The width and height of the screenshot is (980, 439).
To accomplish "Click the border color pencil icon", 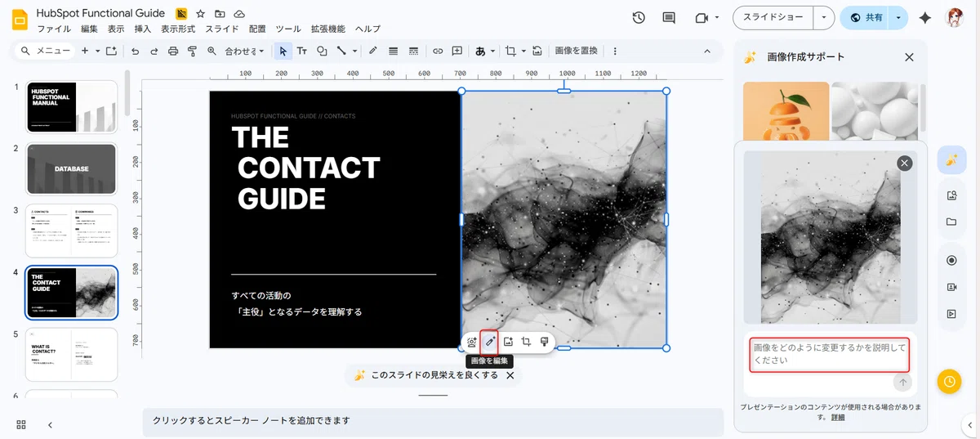I will click(x=373, y=51).
